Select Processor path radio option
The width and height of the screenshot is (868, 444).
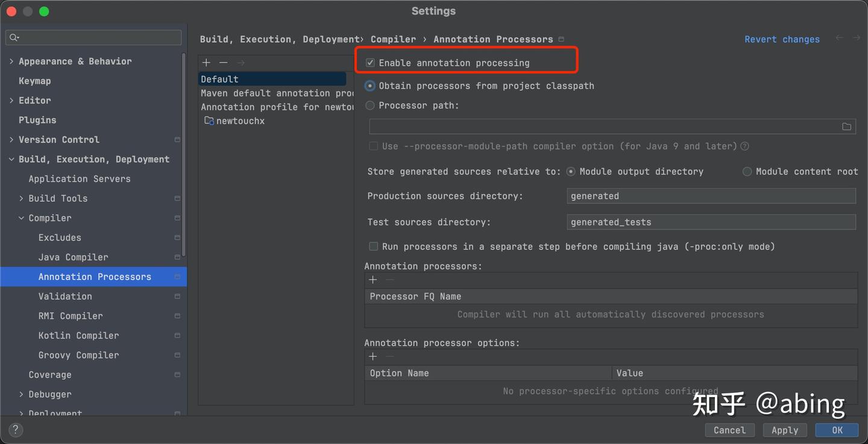point(370,105)
